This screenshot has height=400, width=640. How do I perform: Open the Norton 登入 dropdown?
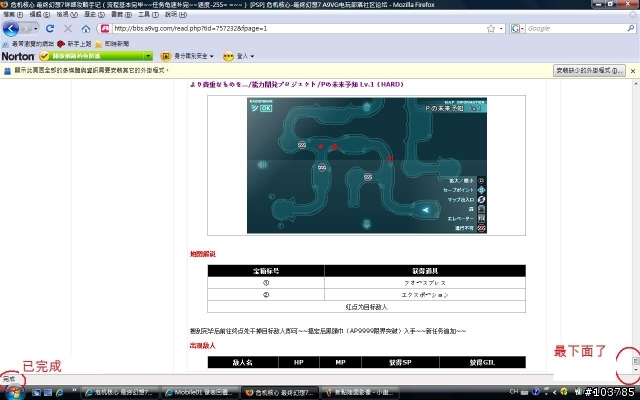click(x=239, y=56)
